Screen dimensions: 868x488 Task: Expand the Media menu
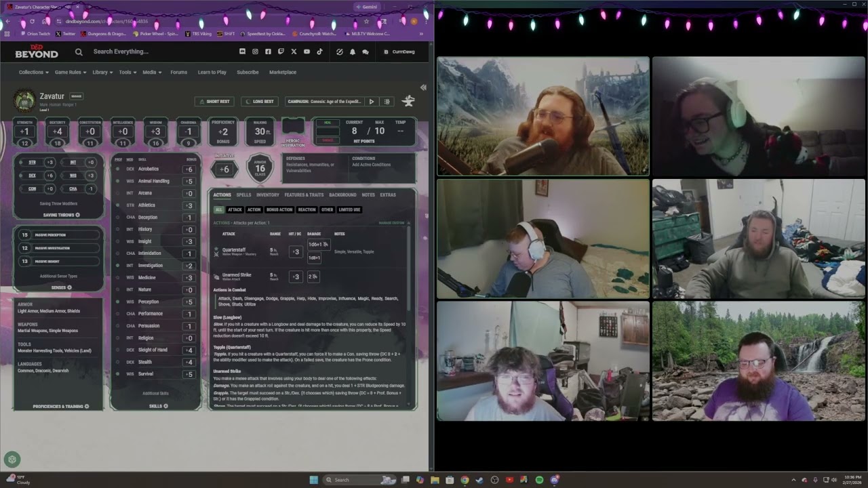pyautogui.click(x=152, y=72)
